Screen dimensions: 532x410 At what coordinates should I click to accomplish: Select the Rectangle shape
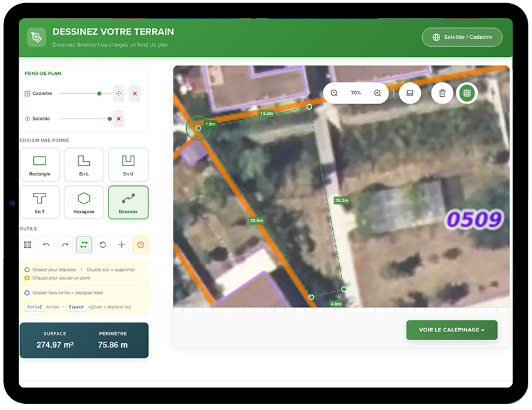pyautogui.click(x=39, y=165)
